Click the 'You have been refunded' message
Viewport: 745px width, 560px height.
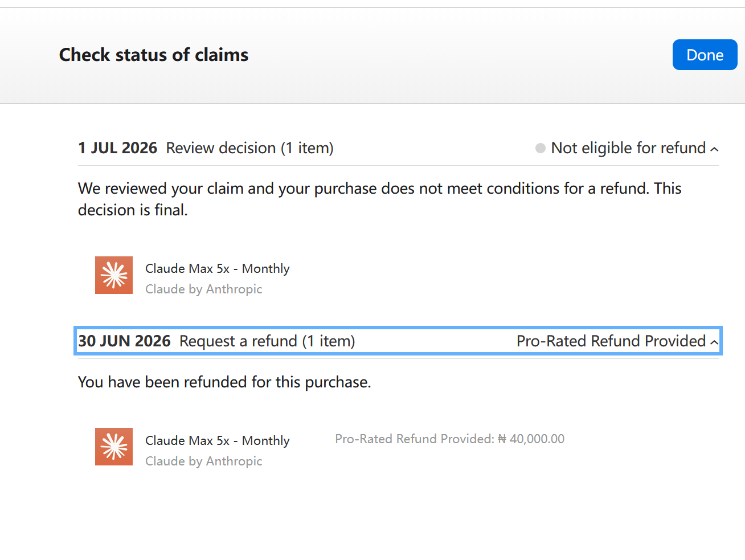coord(224,382)
